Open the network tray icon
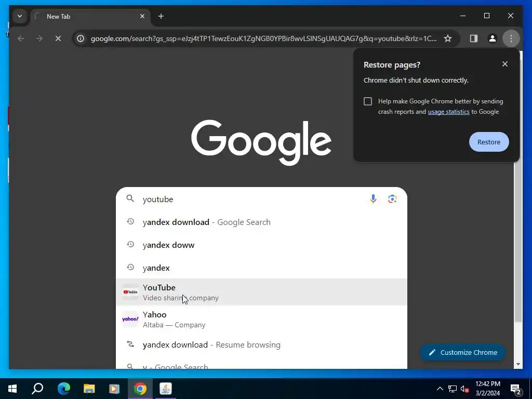The image size is (532, 399). 453,389
